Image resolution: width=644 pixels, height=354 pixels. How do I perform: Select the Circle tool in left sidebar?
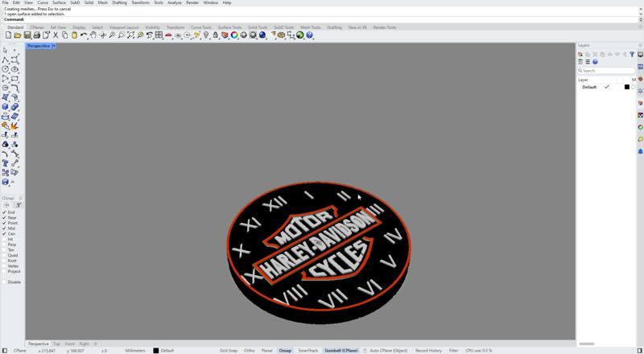[x=5, y=69]
